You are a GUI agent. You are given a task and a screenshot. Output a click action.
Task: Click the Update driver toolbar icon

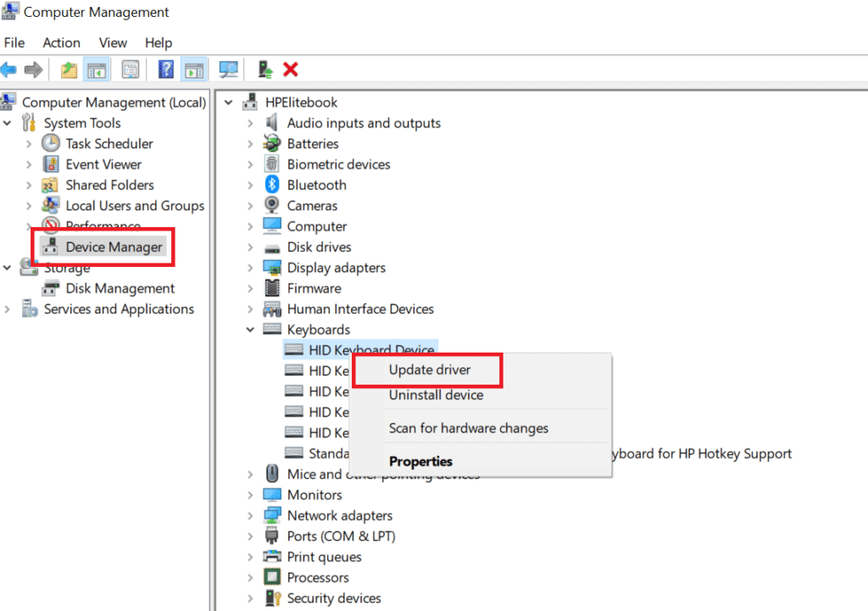(264, 69)
